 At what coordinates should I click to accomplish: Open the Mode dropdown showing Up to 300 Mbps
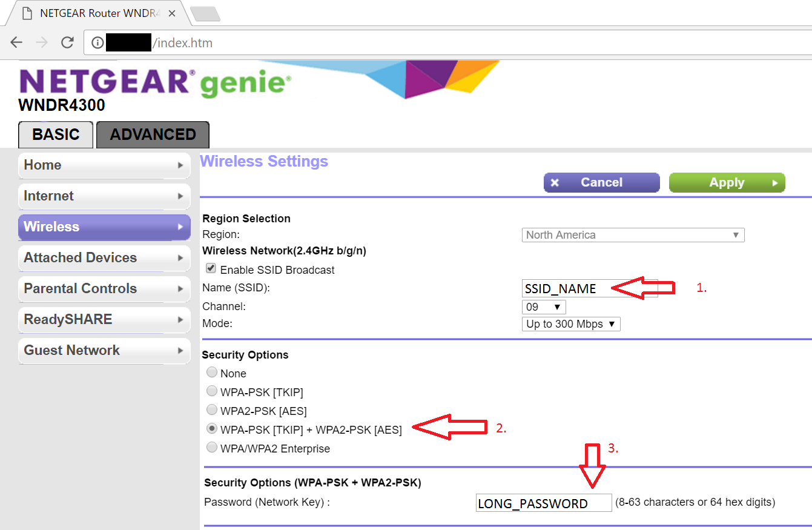[571, 323]
